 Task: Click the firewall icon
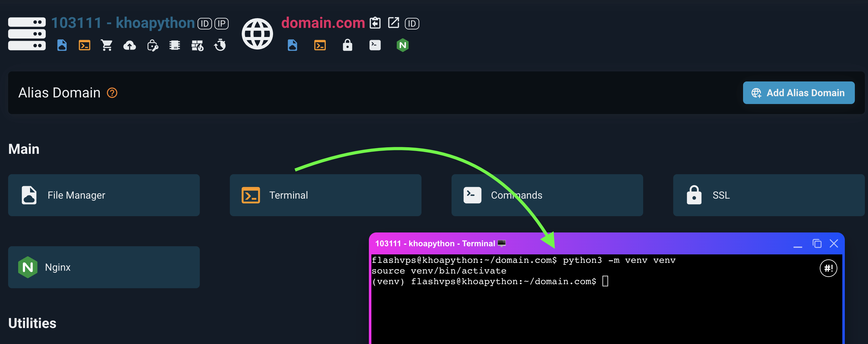(198, 45)
